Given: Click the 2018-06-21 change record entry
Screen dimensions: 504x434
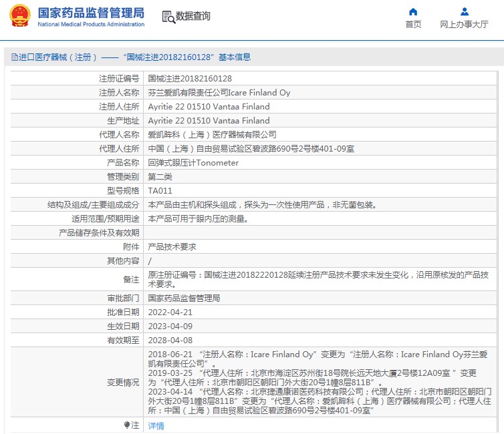Looking at the screenshot, I should 318,359.
